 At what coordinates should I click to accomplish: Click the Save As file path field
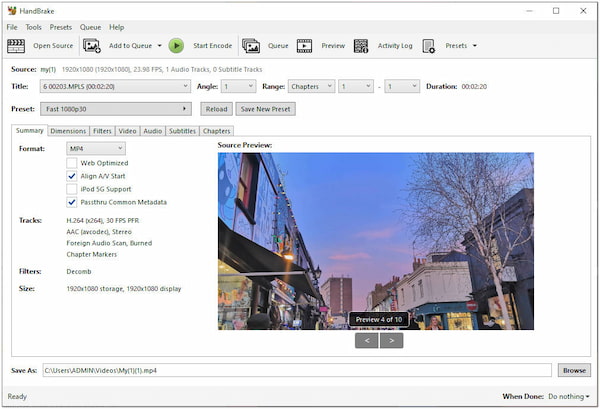click(295, 370)
